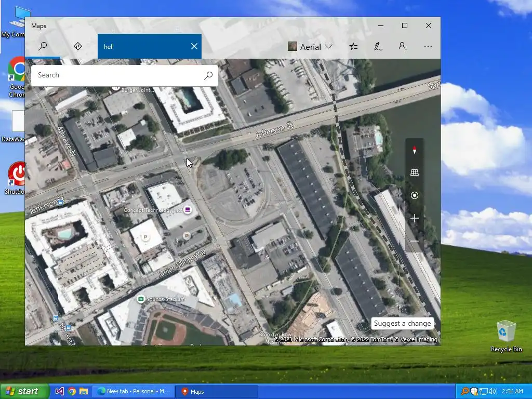Viewport: 532px width, 399px height.
Task: Select the Maps taskbar button
Action: pyautogui.click(x=217, y=392)
